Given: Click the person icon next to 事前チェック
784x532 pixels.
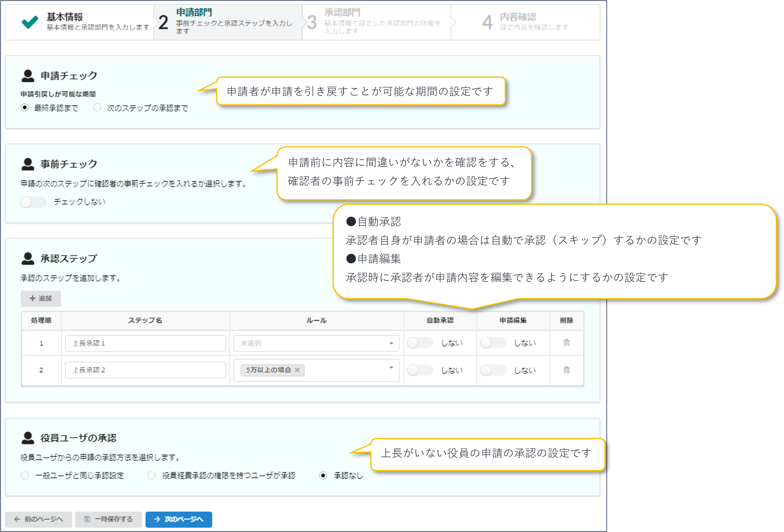Looking at the screenshot, I should coord(28,164).
